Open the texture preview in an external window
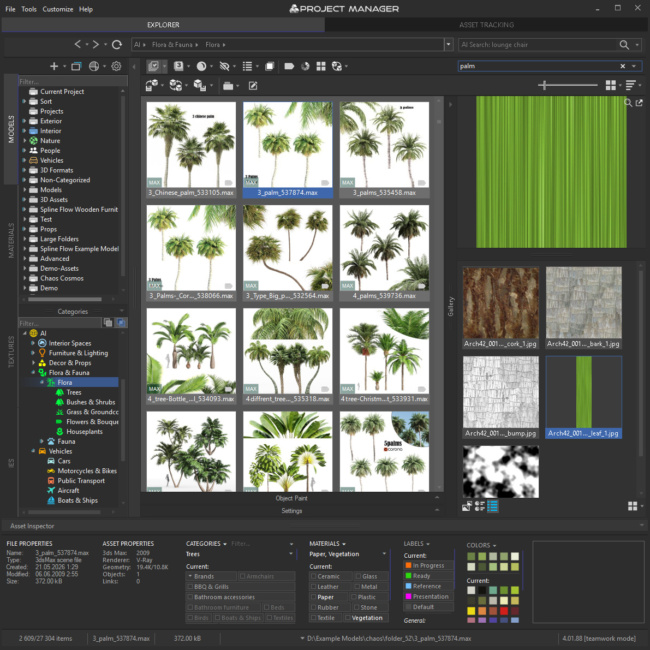This screenshot has height=650, width=650. (639, 102)
